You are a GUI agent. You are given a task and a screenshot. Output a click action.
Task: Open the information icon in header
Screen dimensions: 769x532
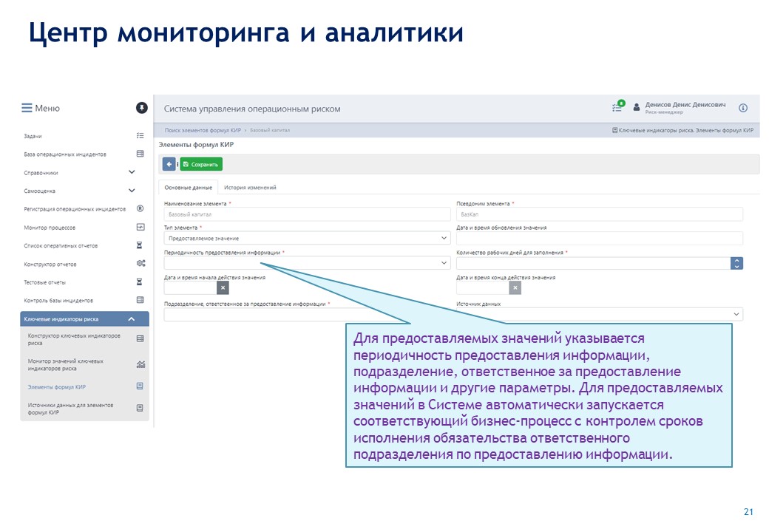pos(743,108)
